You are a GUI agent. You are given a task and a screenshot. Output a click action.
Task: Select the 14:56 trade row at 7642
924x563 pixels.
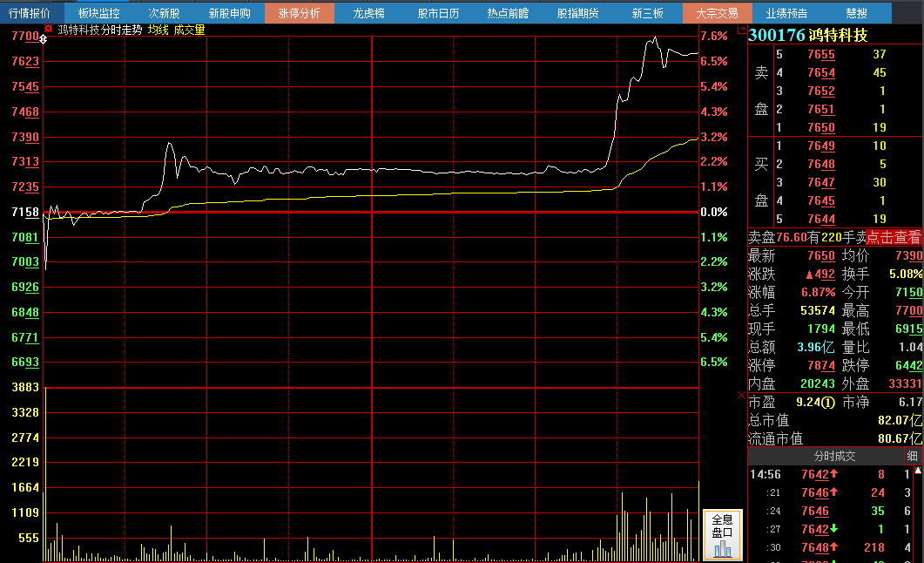point(831,475)
